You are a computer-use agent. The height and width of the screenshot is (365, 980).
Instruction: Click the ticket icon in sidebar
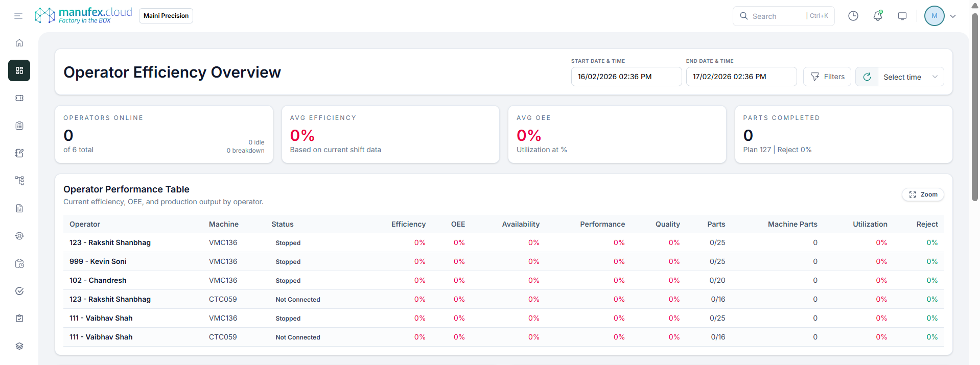coord(19,98)
